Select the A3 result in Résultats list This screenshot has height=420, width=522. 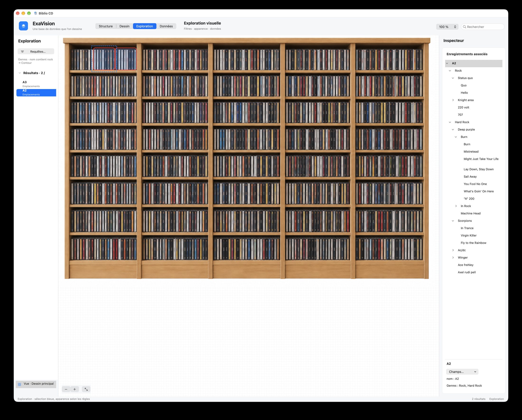[36, 84]
